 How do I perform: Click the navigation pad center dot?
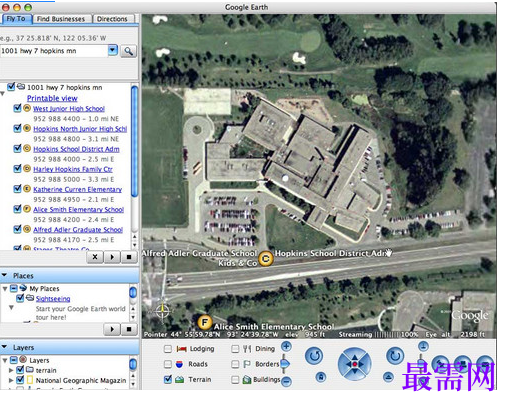tap(355, 364)
